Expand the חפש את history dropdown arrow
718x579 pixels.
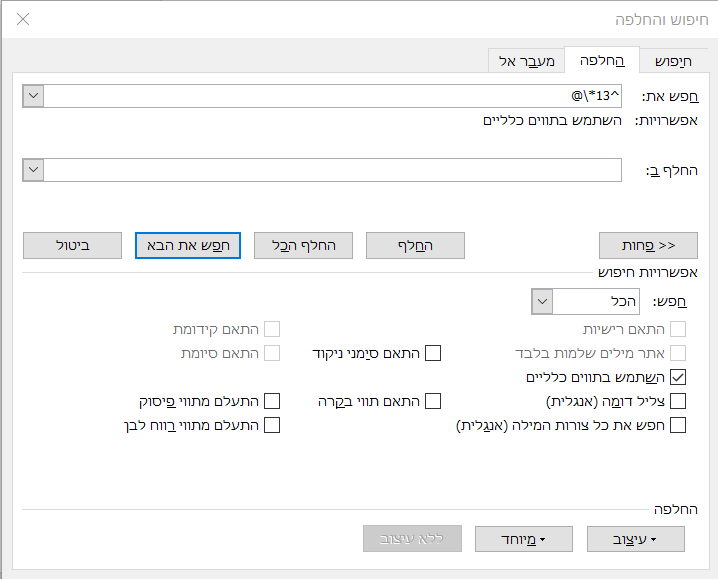(x=33, y=96)
